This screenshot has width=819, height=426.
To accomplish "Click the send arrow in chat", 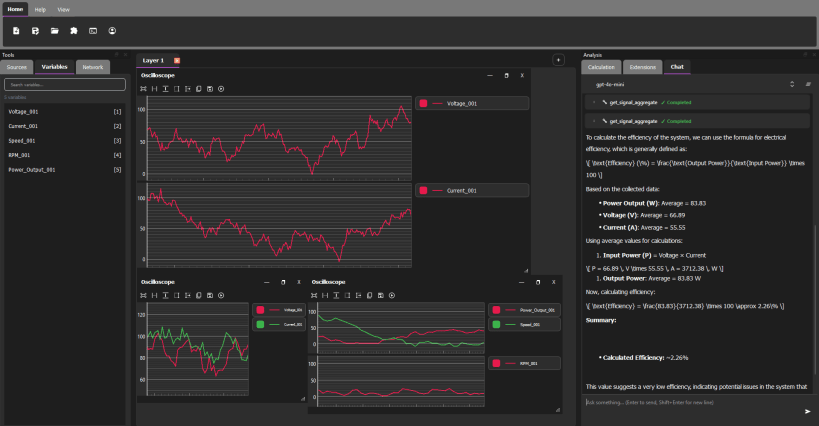I will (x=807, y=411).
